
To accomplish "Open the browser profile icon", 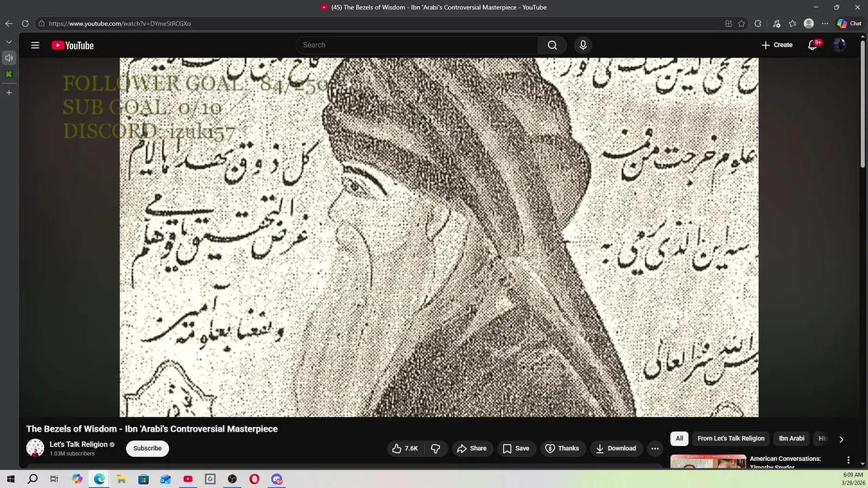I will (808, 23).
